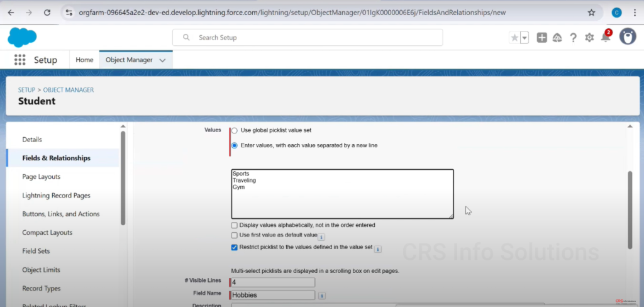Image resolution: width=644 pixels, height=307 pixels.
Task: Click the info icon beside Field Name
Action: click(x=322, y=295)
